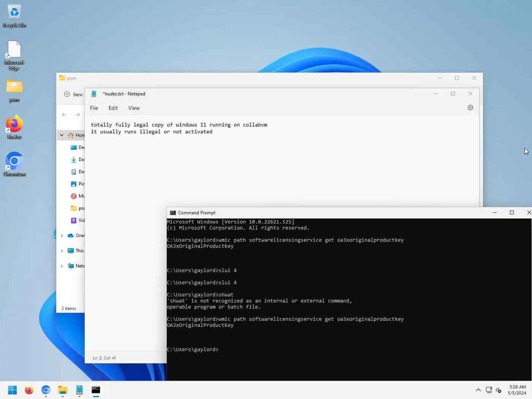Click 'Ln 2, Col 41' status text

pos(104,358)
